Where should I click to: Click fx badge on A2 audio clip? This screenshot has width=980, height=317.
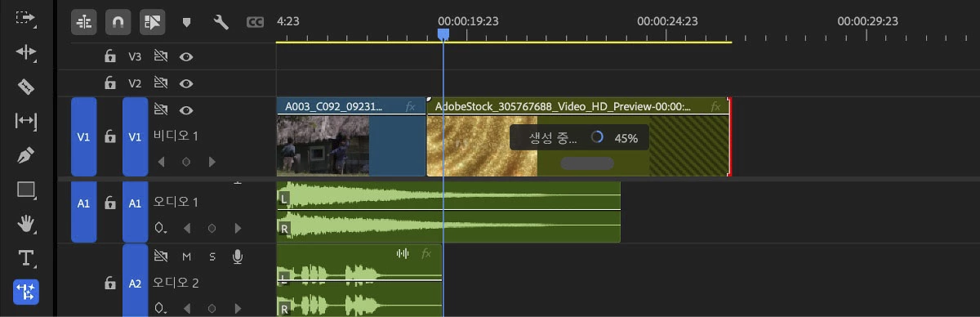(425, 254)
